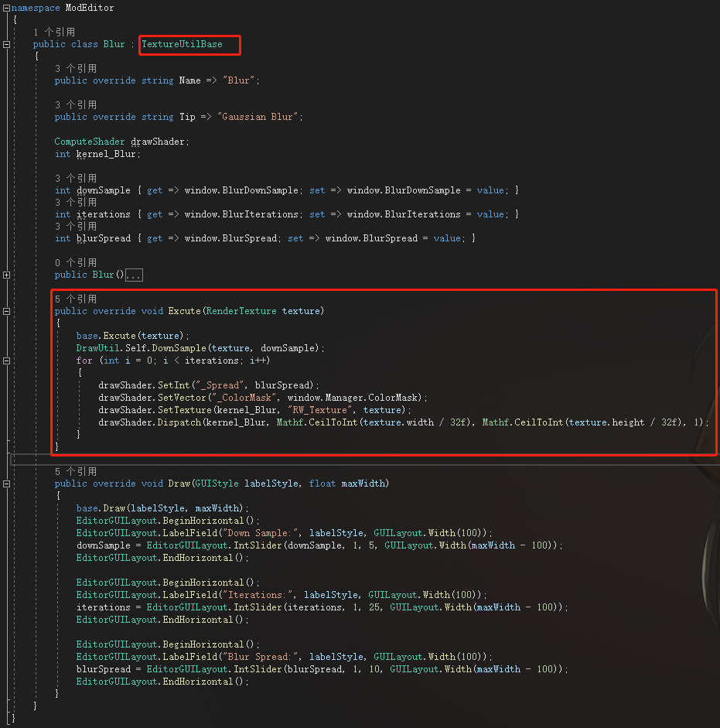
Task: Click window.Manager.ColorMask argument
Action: point(353,398)
